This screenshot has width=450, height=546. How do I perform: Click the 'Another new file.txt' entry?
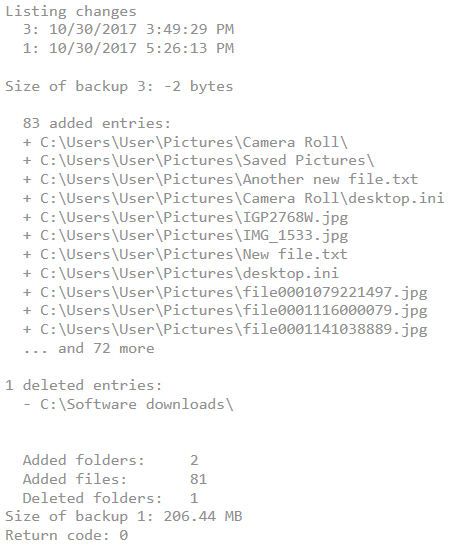point(220,179)
